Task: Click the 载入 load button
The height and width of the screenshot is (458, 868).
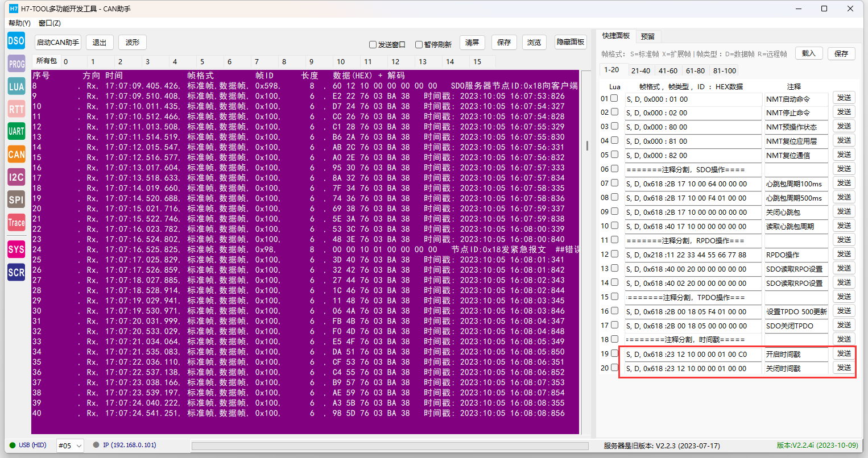Action: pyautogui.click(x=809, y=53)
